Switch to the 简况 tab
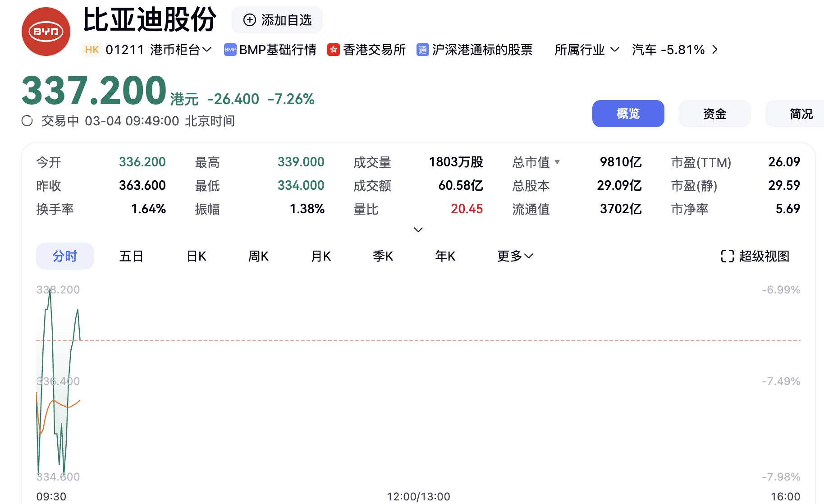This screenshot has height=504, width=824. [x=795, y=114]
